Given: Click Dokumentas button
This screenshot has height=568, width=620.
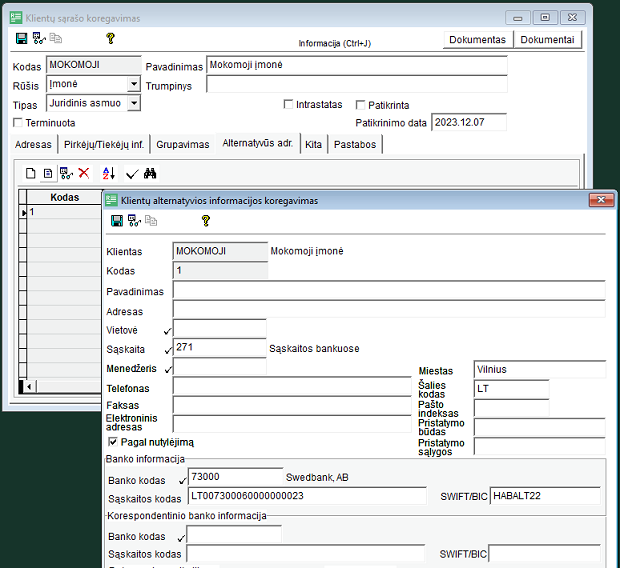Looking at the screenshot, I should click(478, 40).
